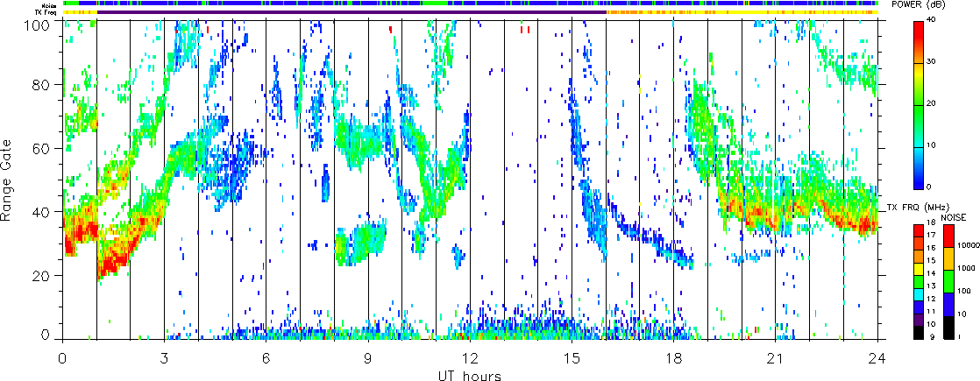
Task: Click "14" on the TX FRQ scale
Action: pos(931,273)
